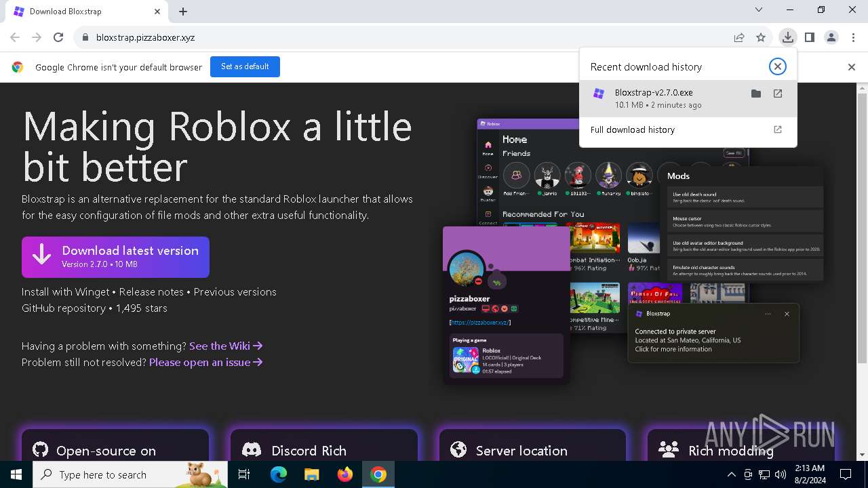
Task: Show hidden system tray icons
Action: [x=731, y=474]
